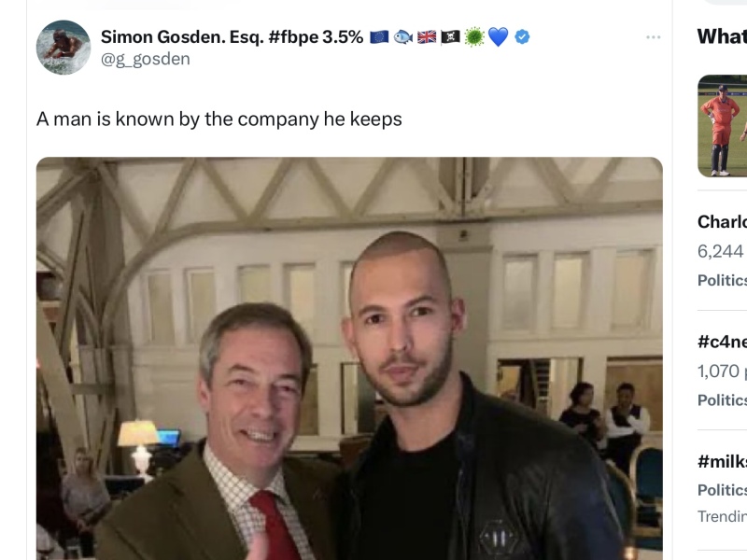Open the cricket players trending thumbnail
Screen dimensions: 747x560
722,126
